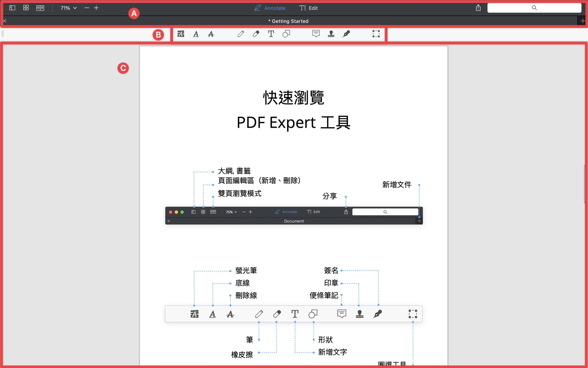588x368 pixels.
Task: Click the 頁面編輯區（新增、刪除）label
Action: click(x=259, y=181)
